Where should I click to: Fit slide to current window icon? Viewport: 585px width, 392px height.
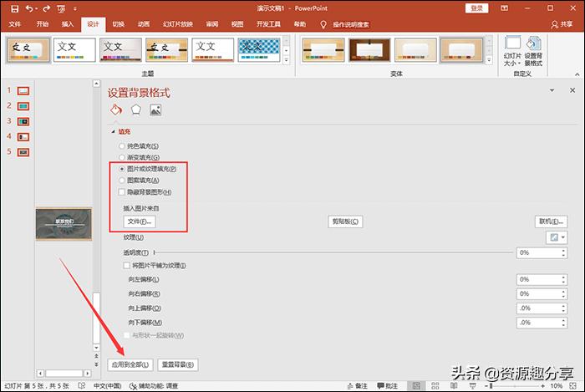tap(573, 385)
